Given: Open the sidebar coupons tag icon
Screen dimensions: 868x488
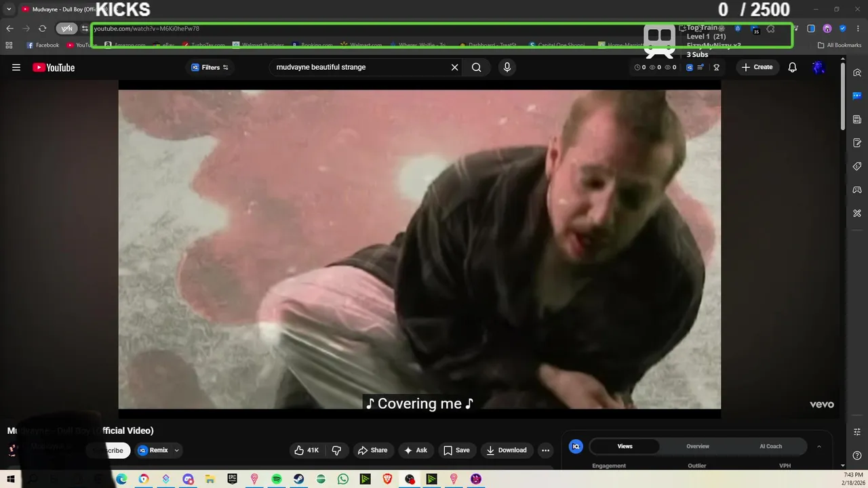Looking at the screenshot, I should [x=857, y=166].
